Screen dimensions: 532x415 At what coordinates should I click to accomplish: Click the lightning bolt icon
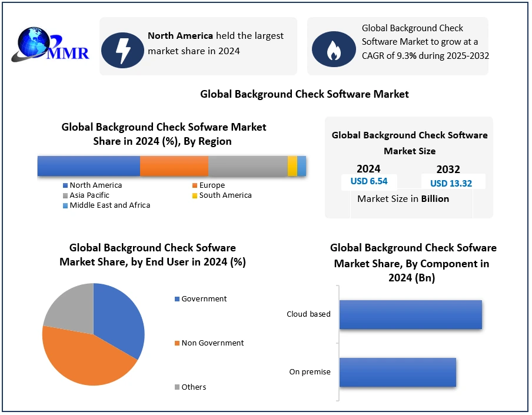pos(122,49)
